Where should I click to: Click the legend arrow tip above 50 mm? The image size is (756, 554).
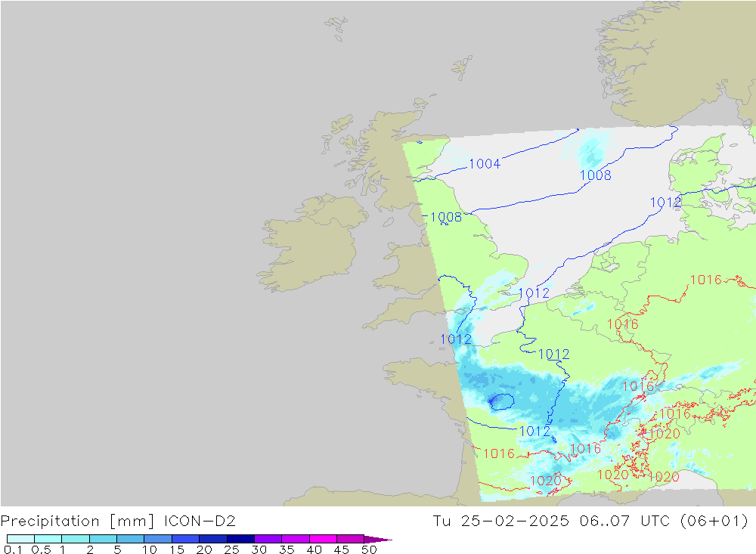(x=378, y=539)
